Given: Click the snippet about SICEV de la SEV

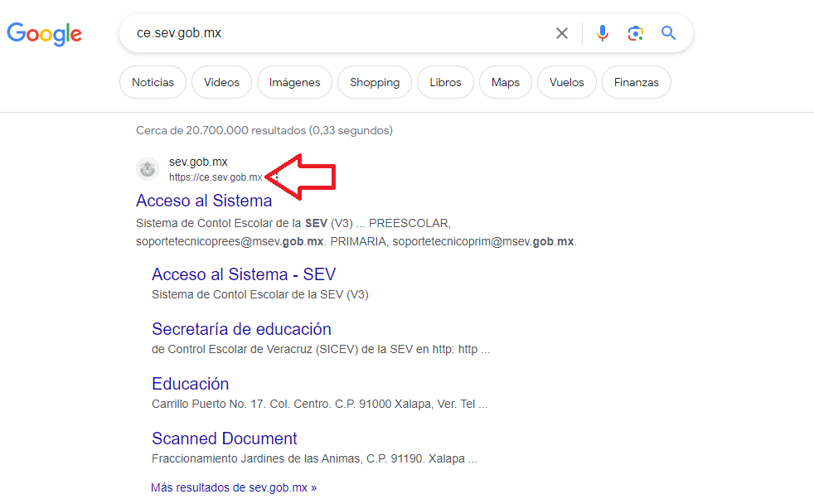Looking at the screenshot, I should point(321,349).
